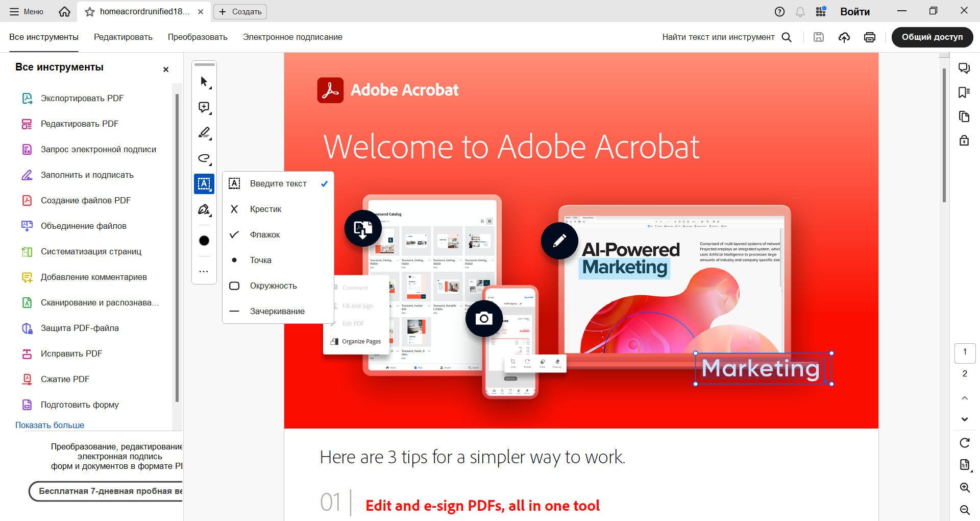Click the search magnifier icon
980x521 pixels.
[x=787, y=37]
